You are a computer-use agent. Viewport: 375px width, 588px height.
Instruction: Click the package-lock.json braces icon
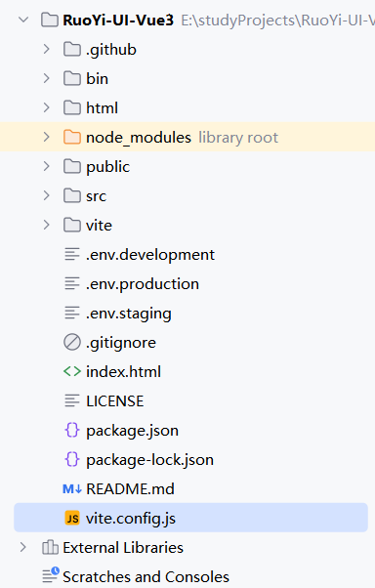[x=72, y=459]
